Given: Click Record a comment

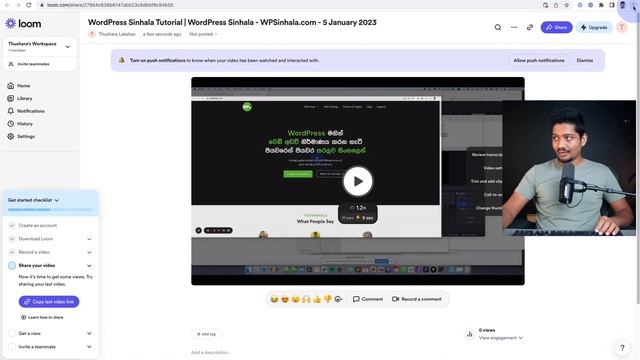Looking at the screenshot, I should pyautogui.click(x=417, y=299).
